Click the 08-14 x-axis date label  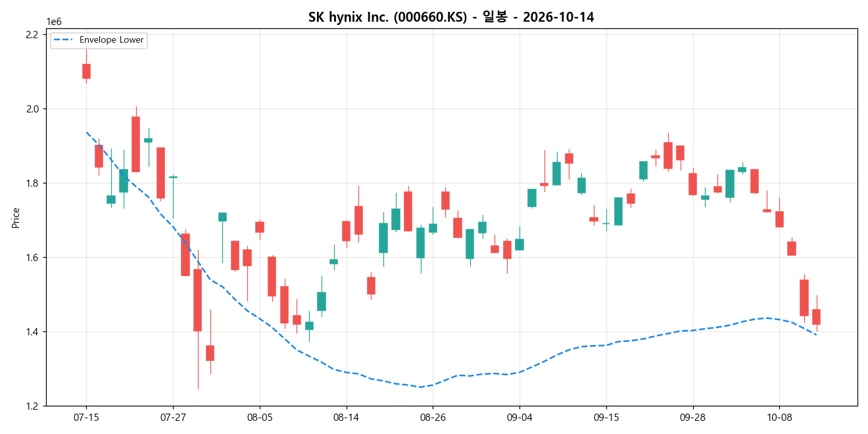[x=346, y=418]
